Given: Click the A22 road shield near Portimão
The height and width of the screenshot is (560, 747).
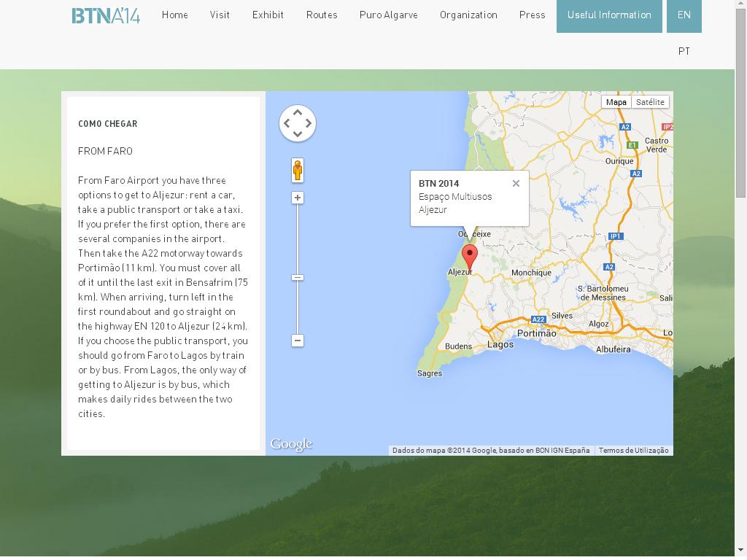Looking at the screenshot, I should point(538,319).
